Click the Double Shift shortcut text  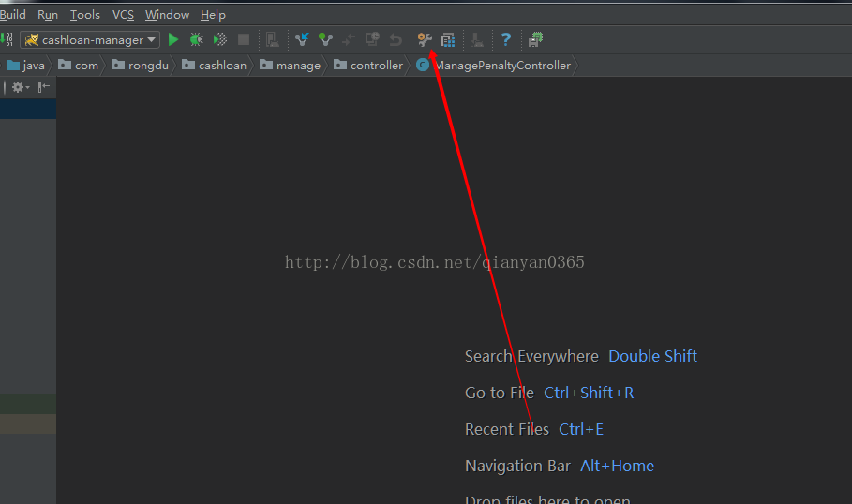[652, 356]
